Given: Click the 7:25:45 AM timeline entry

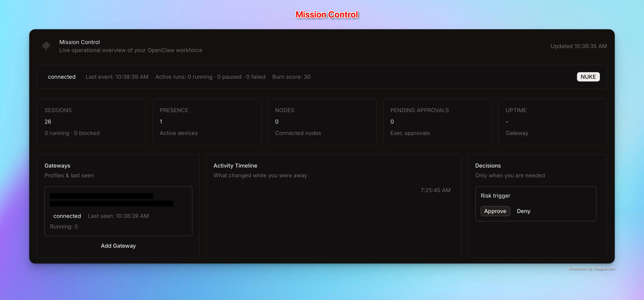Looking at the screenshot, I should coord(435,190).
